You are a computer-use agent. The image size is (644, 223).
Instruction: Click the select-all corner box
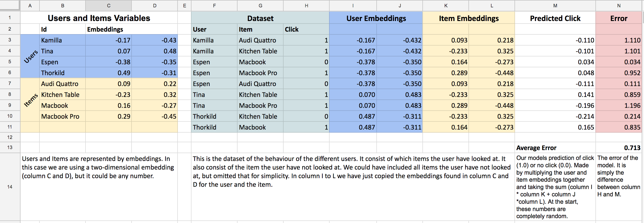10,5
